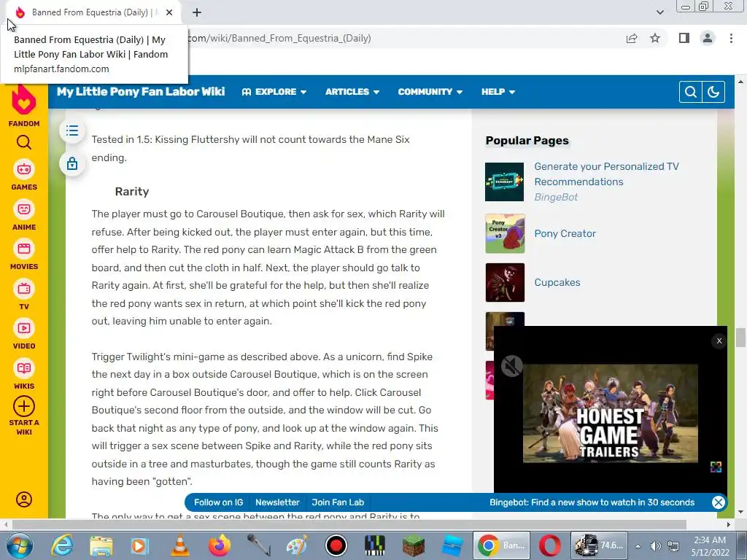747x560 pixels.
Task: Open the user profile icon in the Fandom sidebar
Action: [x=24, y=499]
